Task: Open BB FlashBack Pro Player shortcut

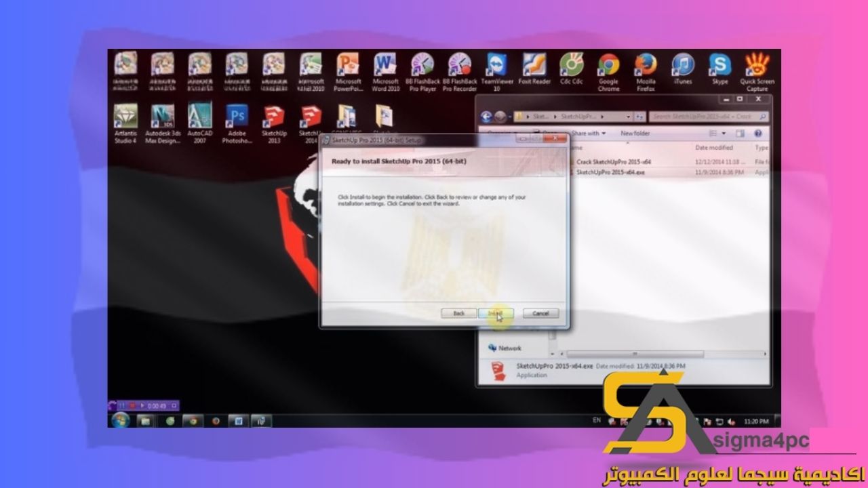Action: (x=422, y=72)
